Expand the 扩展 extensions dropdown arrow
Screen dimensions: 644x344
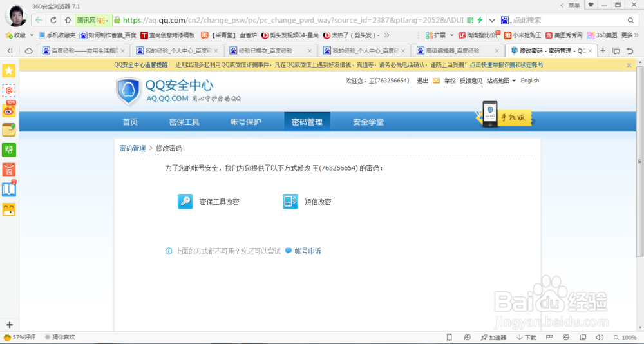point(452,35)
